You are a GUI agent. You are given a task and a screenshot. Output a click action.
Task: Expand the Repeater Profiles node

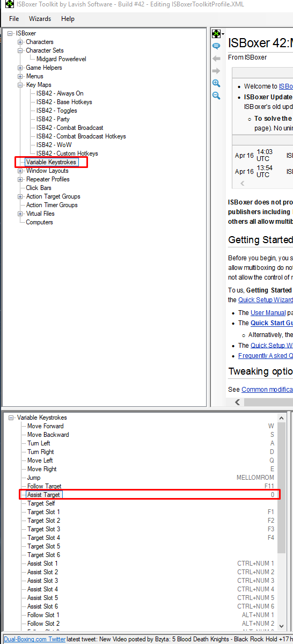tap(20, 179)
